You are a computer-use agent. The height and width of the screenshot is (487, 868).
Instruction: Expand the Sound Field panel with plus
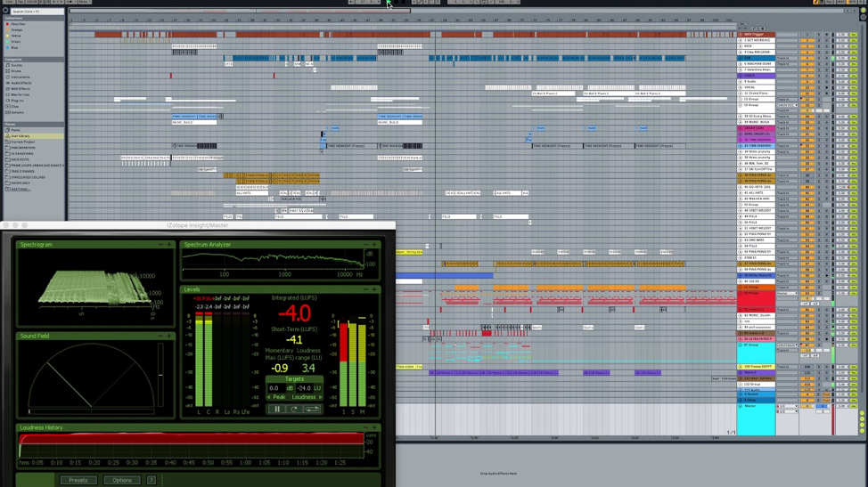168,336
